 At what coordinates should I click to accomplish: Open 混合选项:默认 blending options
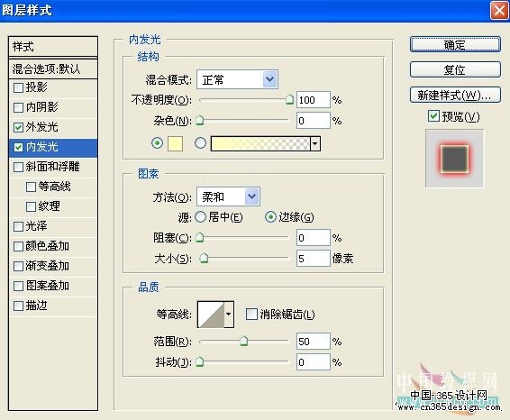click(53, 69)
